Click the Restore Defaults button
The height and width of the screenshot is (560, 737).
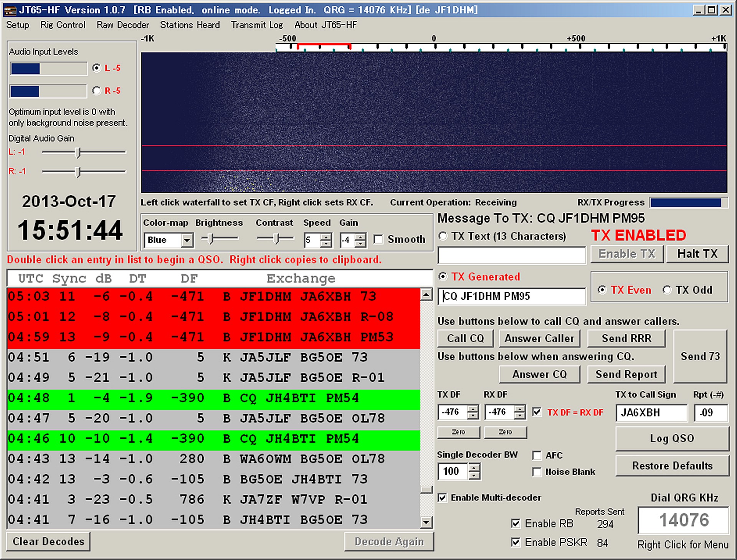(x=672, y=466)
